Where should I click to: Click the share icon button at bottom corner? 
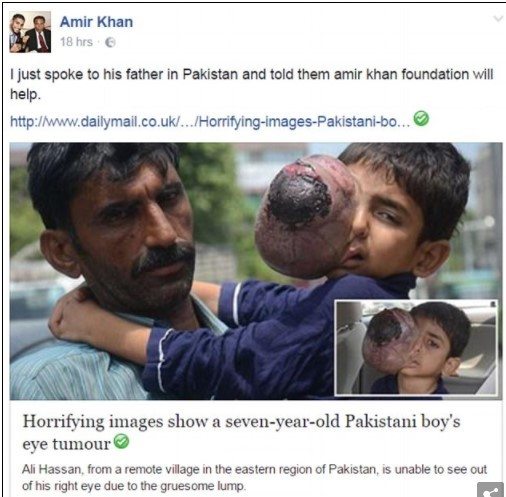point(490,490)
